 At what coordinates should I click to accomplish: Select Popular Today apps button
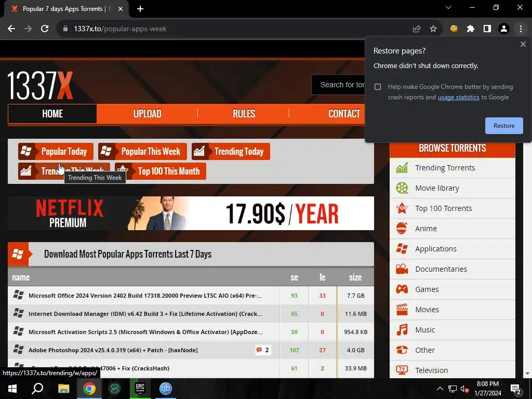56,151
